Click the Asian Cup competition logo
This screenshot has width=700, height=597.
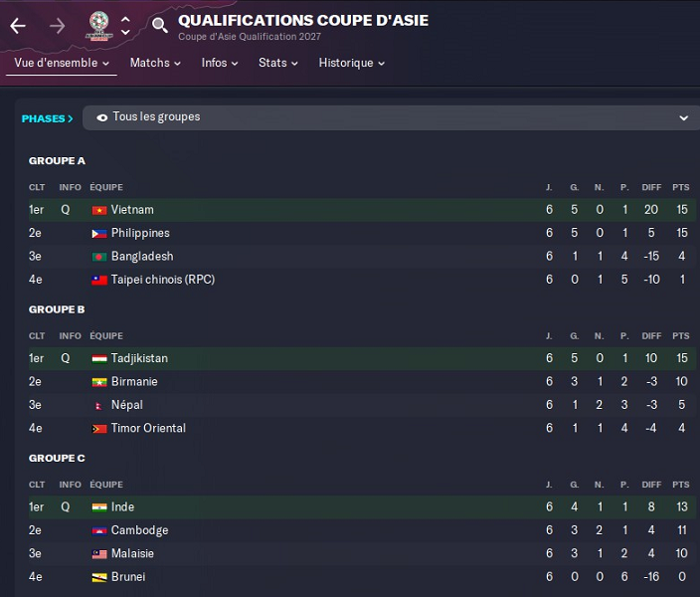point(99,25)
